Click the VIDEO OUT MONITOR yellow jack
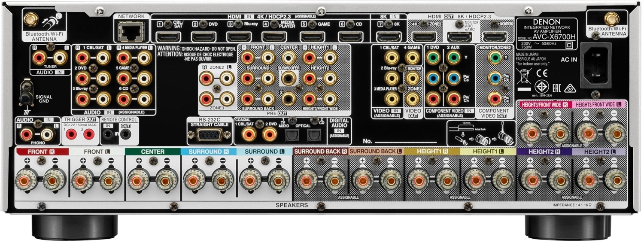The height and width of the screenshot is (243, 644). 413,78
